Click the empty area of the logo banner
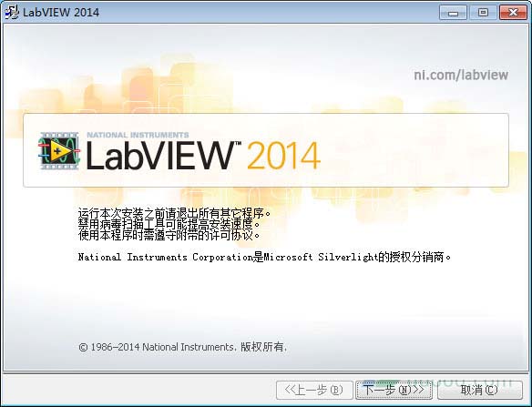The width and height of the screenshot is (532, 407). 414,150
